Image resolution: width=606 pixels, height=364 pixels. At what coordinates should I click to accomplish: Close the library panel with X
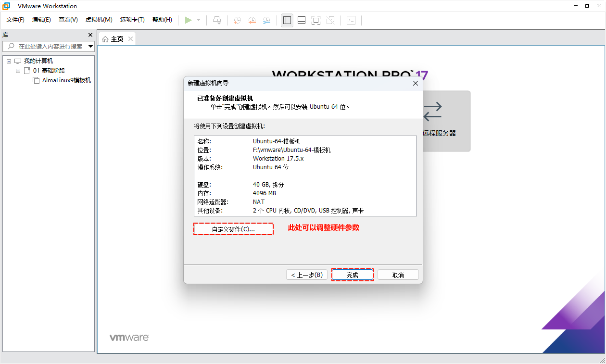point(90,35)
